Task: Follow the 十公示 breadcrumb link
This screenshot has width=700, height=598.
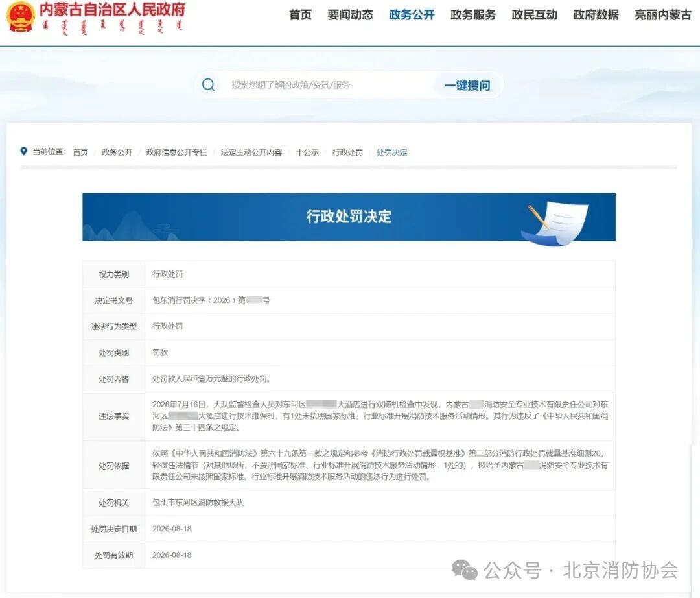Action: 307,152
